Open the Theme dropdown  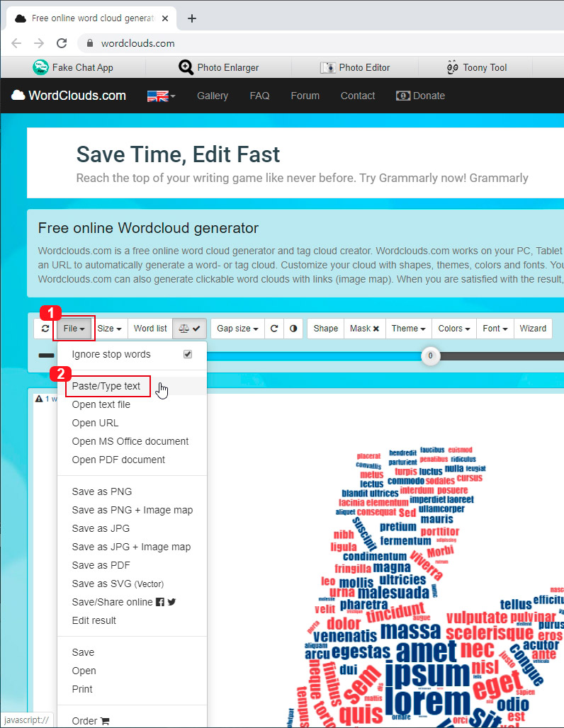pyautogui.click(x=408, y=329)
